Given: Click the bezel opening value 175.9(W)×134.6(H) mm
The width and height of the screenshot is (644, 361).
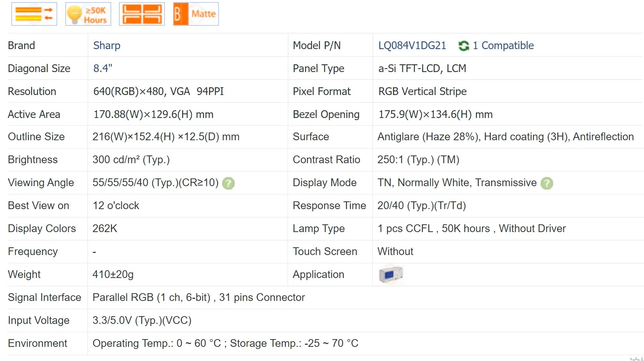Looking at the screenshot, I should [435, 114].
